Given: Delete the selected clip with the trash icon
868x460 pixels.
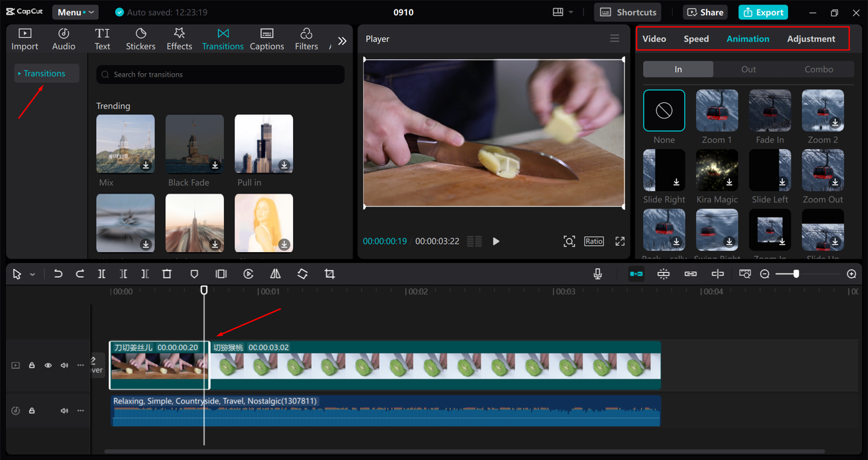Looking at the screenshot, I should tap(167, 274).
